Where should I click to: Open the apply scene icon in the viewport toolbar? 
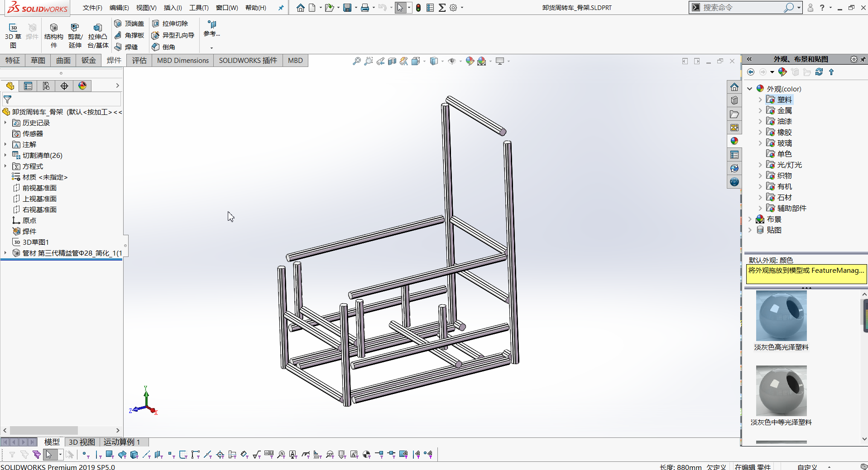[482, 61]
